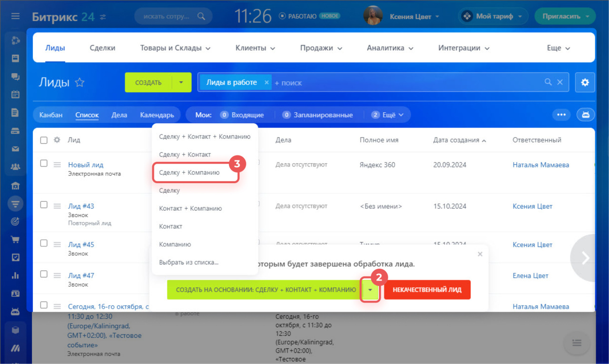Click the robot automation icon button

[x=585, y=115]
